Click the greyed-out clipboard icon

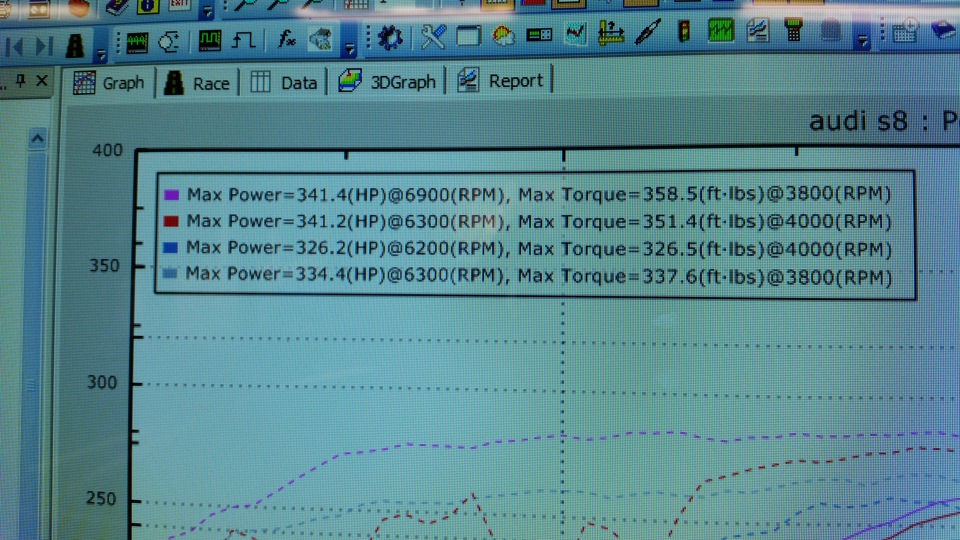831,29
